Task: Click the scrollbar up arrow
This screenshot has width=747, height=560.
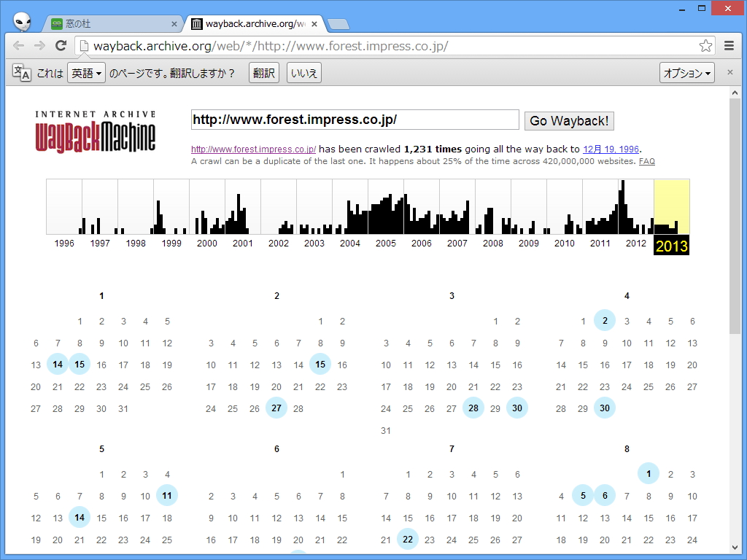Action: tap(735, 93)
